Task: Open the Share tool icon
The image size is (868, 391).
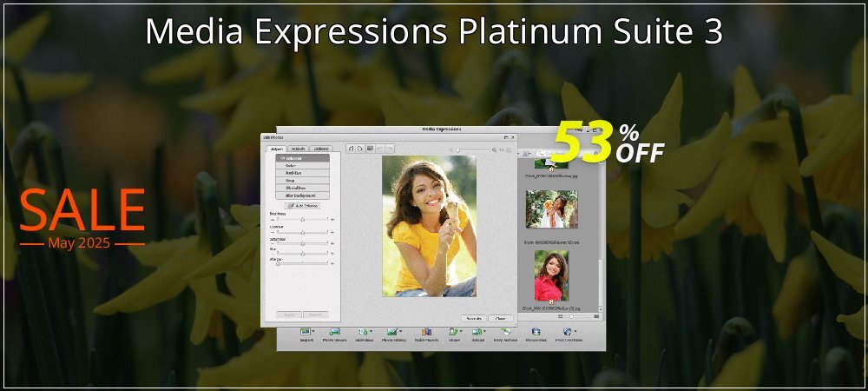Action: click(x=452, y=332)
